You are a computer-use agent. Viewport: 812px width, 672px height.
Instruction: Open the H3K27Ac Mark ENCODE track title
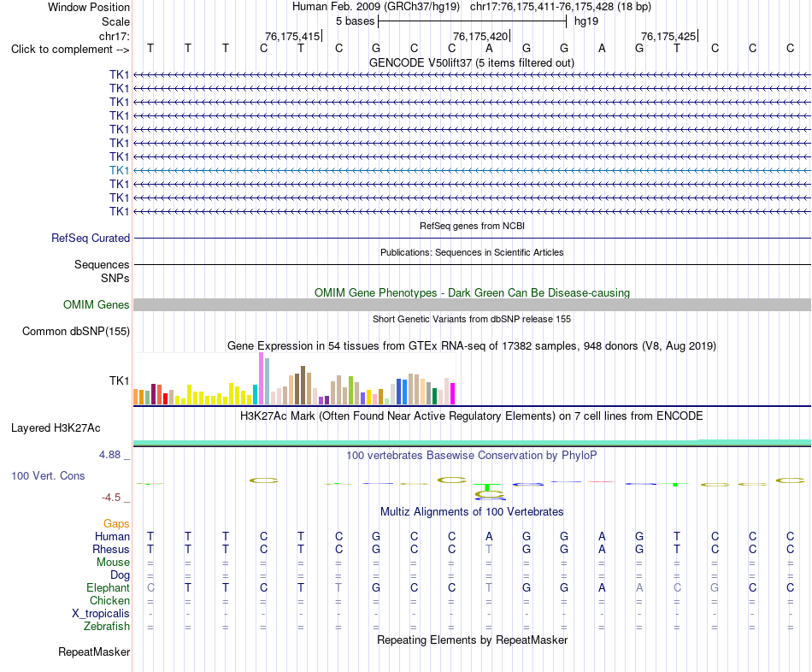[472, 416]
